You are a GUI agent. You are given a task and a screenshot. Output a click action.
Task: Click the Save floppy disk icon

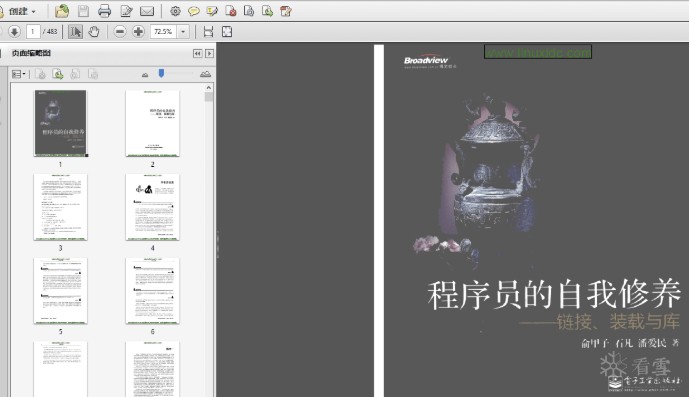tap(83, 11)
